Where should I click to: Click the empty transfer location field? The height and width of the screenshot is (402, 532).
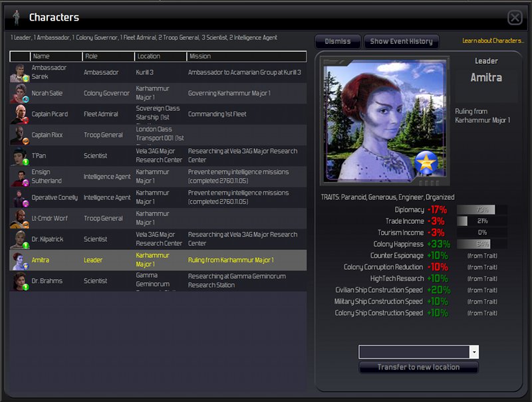414,352
